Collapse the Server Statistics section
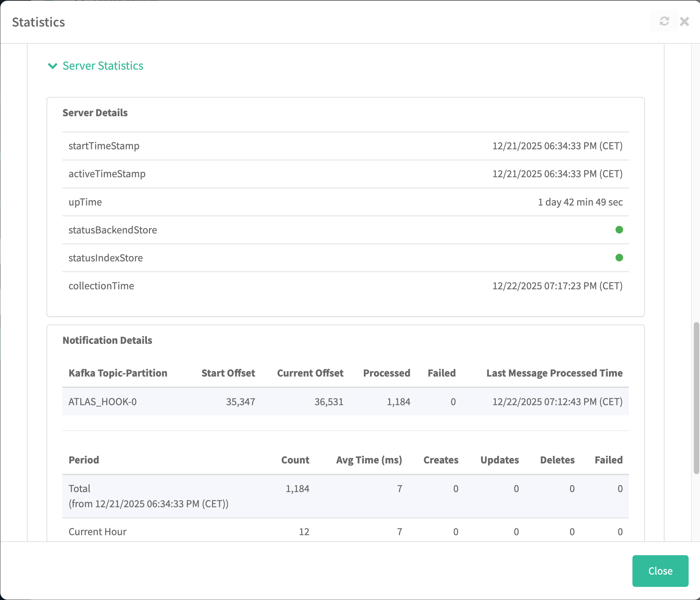700x600 pixels. pyautogui.click(x=103, y=66)
